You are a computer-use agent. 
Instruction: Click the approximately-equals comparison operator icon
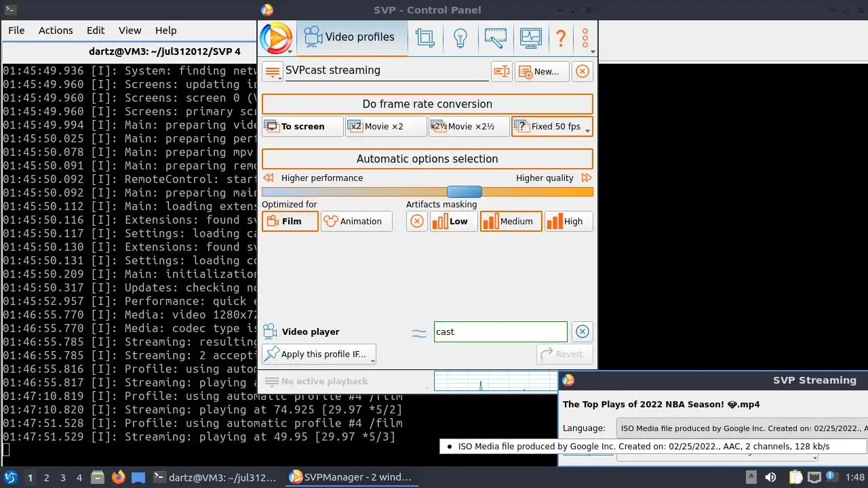[419, 332]
